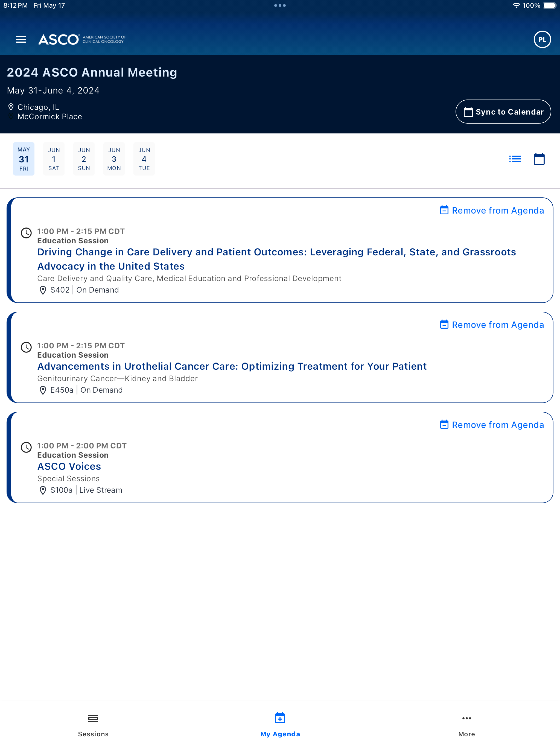
Task: Open the More tab
Action: click(x=466, y=725)
